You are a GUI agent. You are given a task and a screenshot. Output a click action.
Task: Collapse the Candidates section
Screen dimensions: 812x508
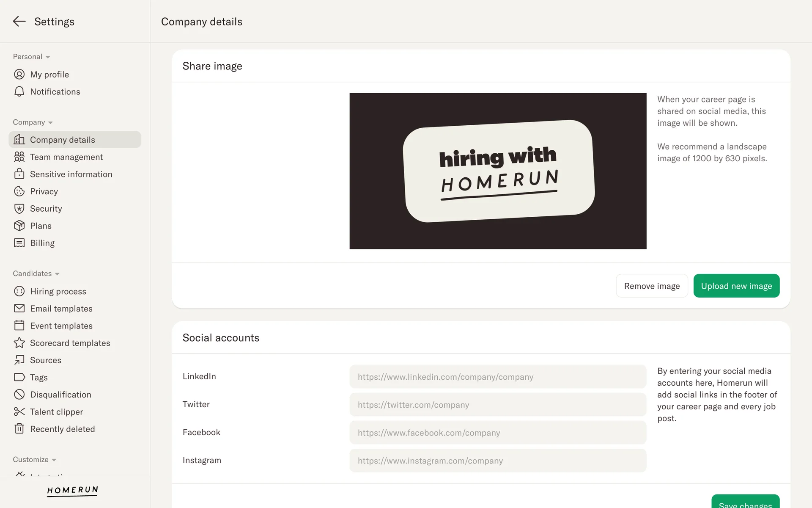pos(57,274)
